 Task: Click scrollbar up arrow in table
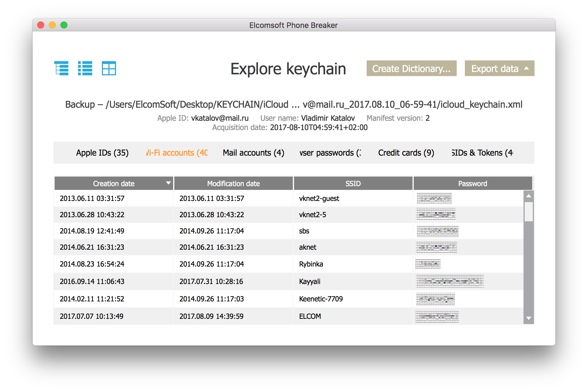point(528,196)
